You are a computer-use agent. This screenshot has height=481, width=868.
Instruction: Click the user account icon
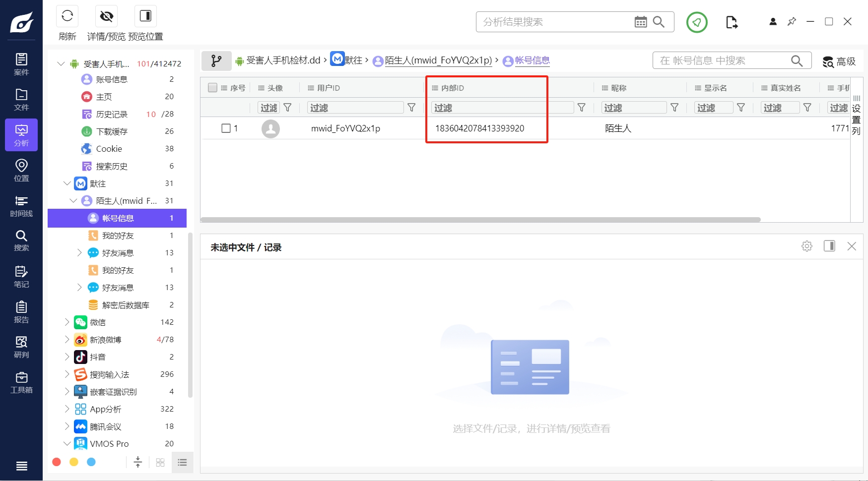[773, 22]
